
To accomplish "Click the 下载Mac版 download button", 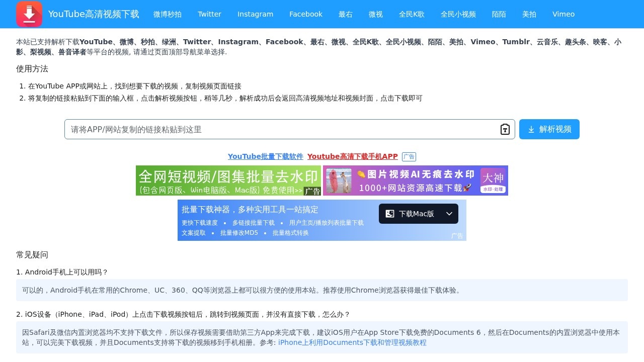I will 411,214.
